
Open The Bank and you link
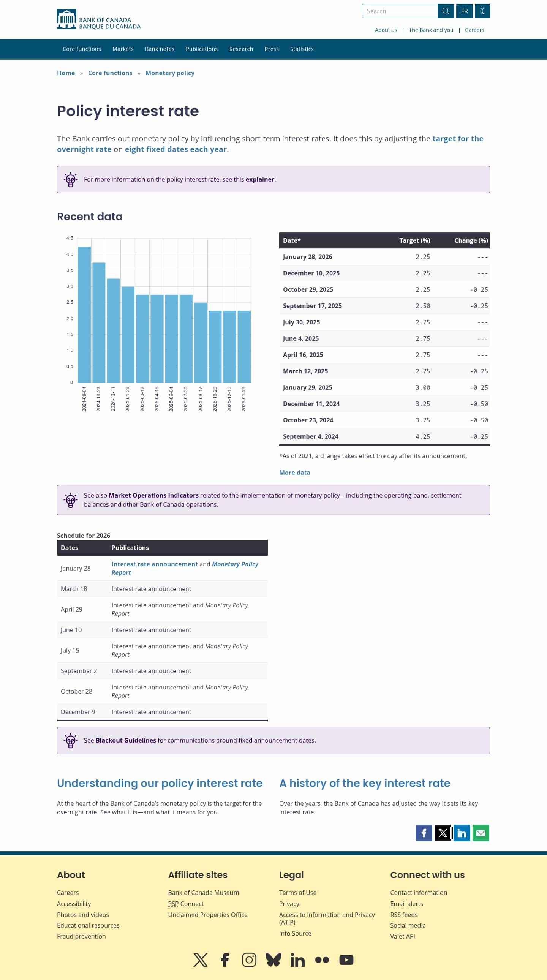coord(431,30)
